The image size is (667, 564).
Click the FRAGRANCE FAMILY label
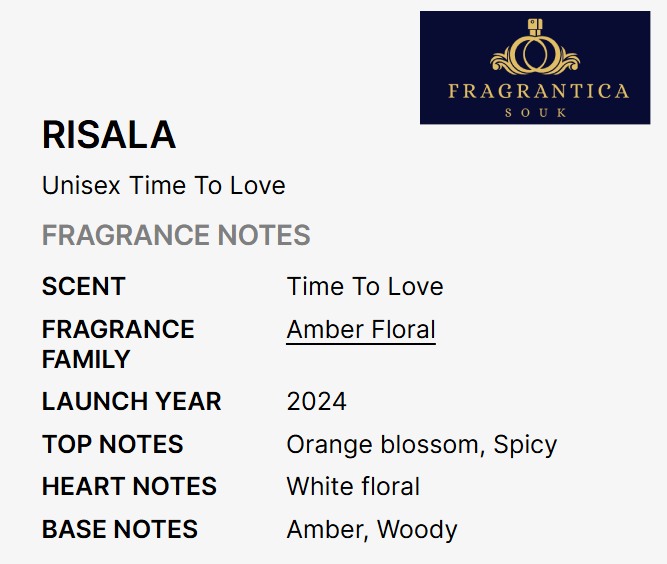[118, 343]
